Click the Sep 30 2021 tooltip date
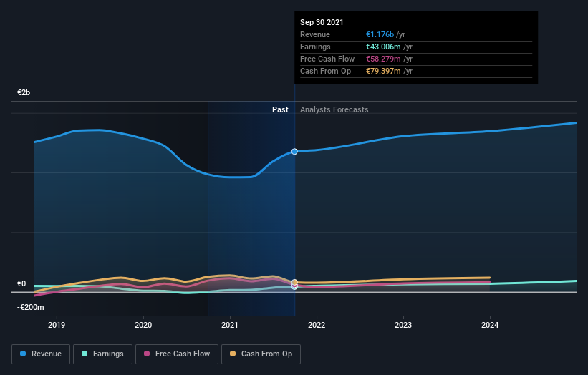 [x=322, y=22]
